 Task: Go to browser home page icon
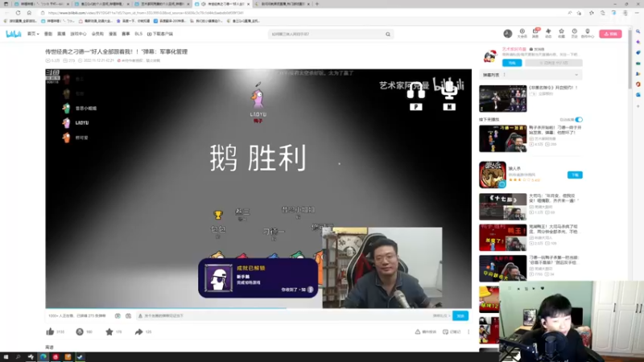(29, 13)
